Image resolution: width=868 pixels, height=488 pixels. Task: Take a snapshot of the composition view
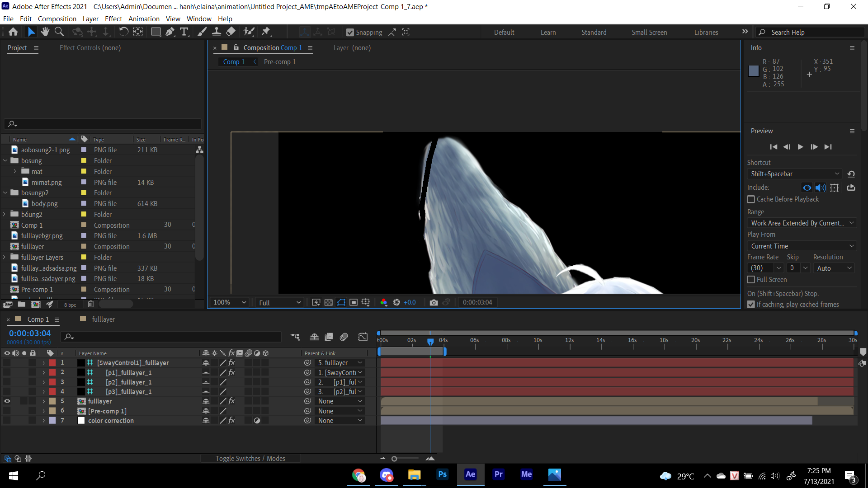pos(434,302)
